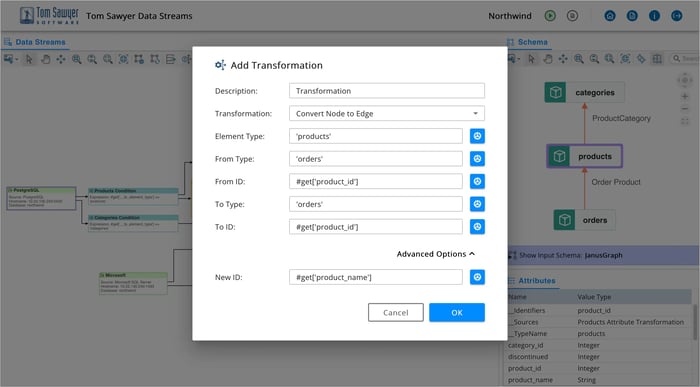
Task: Click first zoom magnifier in Schema toolbar
Action: tap(579, 58)
